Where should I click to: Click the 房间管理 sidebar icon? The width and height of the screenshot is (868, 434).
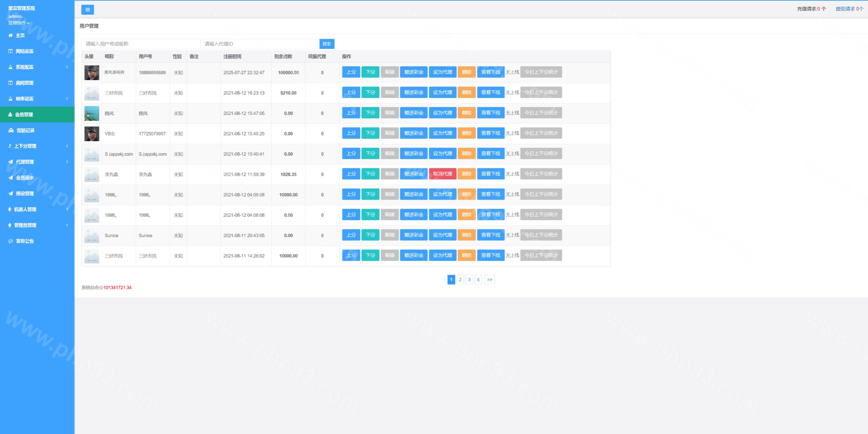tap(11, 83)
